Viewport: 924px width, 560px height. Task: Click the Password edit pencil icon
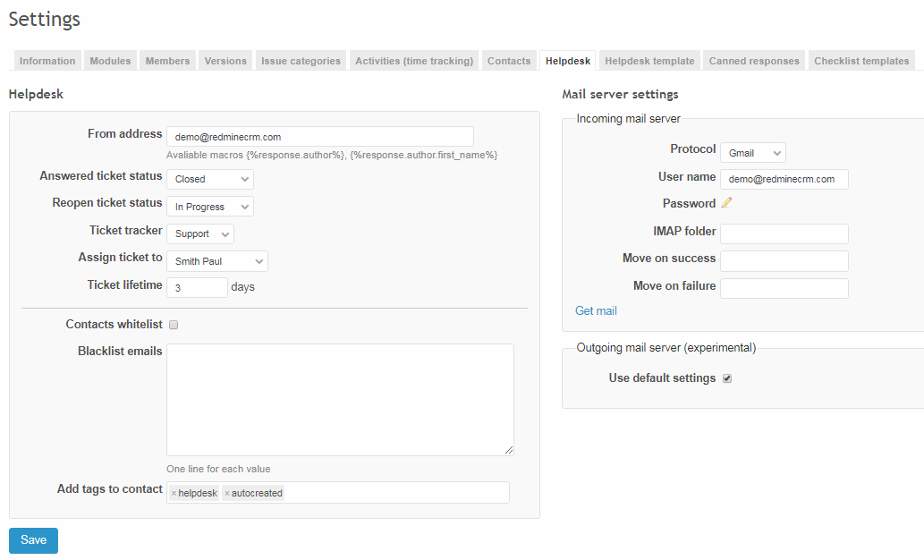pos(725,203)
